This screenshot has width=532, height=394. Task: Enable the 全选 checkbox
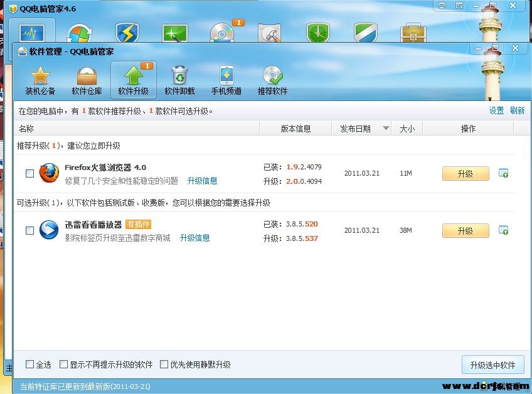click(x=29, y=364)
